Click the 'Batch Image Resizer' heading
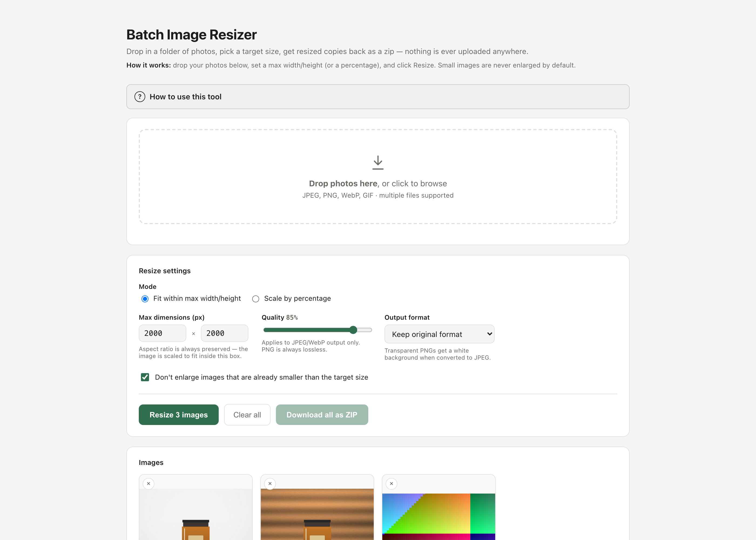 191,35
